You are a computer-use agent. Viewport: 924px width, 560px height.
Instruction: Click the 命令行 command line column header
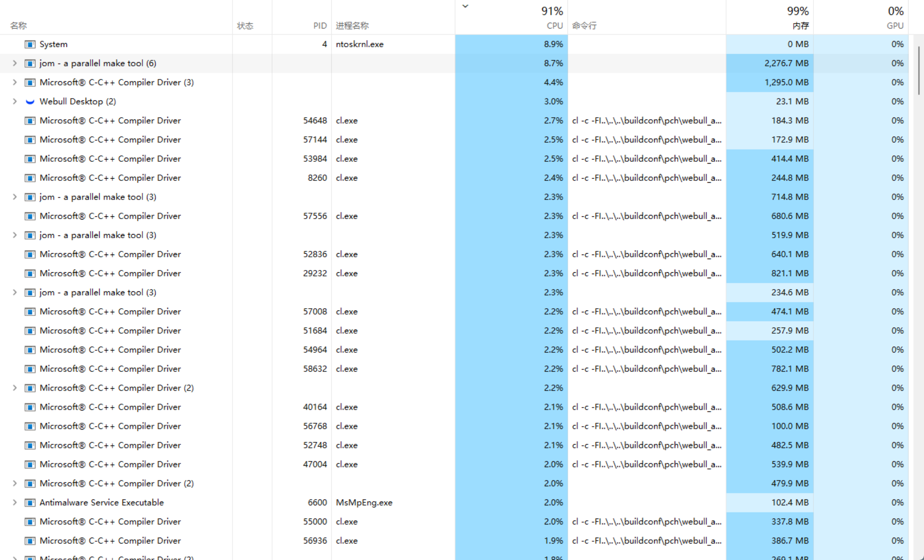(584, 25)
